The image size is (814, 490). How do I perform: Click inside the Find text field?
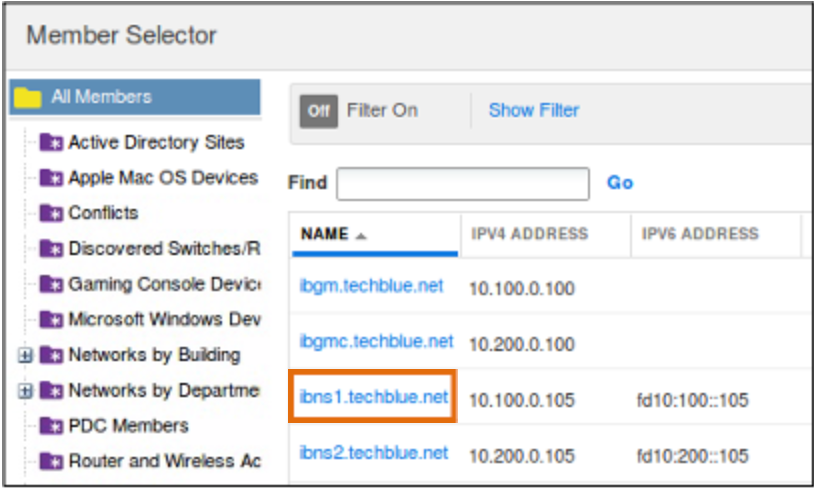(x=463, y=183)
